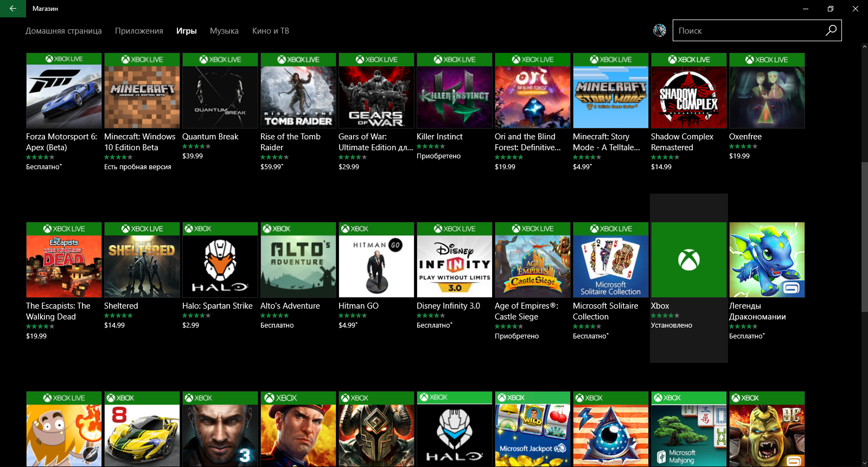This screenshot has width=868, height=467.
Task: Click the Oxenfree title link
Action: pos(745,137)
